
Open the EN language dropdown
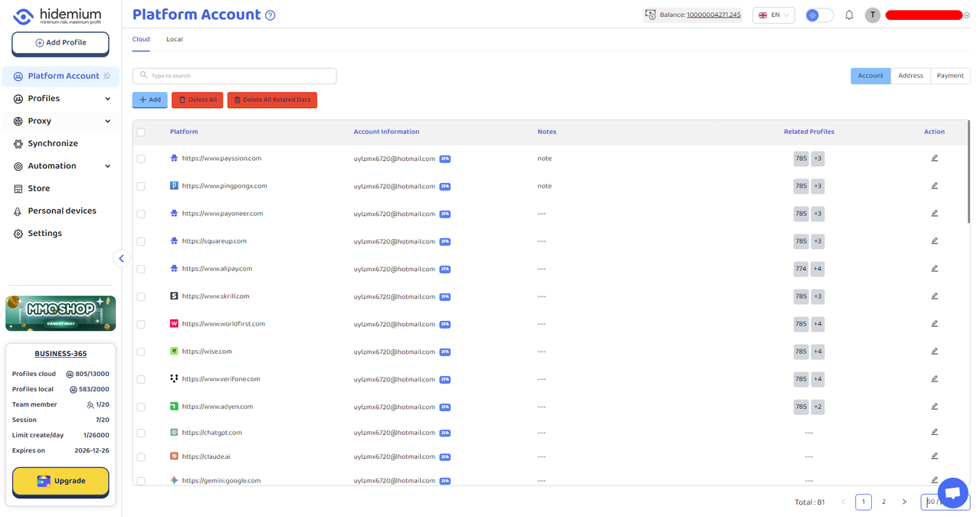[x=773, y=15]
